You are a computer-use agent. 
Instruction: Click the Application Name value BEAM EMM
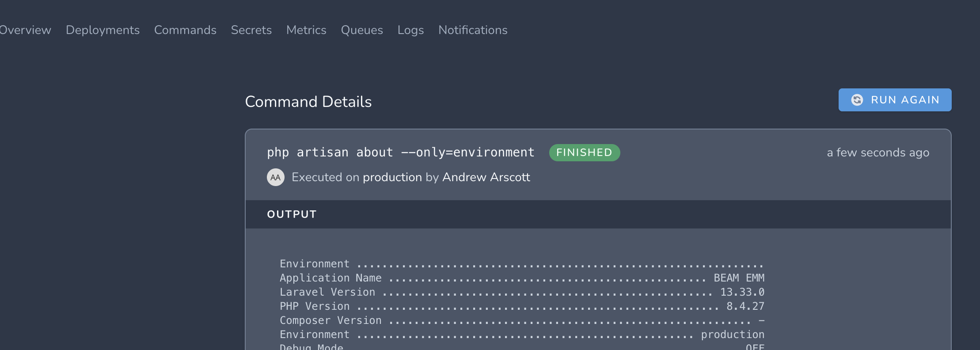tap(739, 278)
